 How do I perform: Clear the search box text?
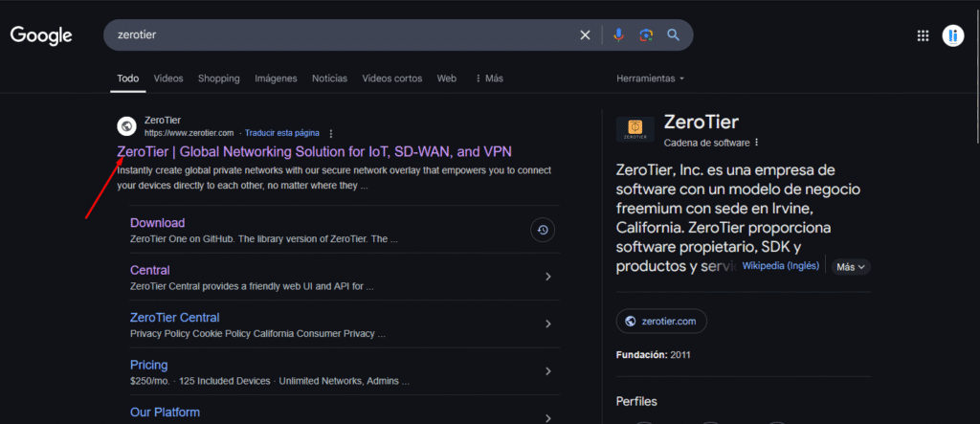click(x=585, y=35)
